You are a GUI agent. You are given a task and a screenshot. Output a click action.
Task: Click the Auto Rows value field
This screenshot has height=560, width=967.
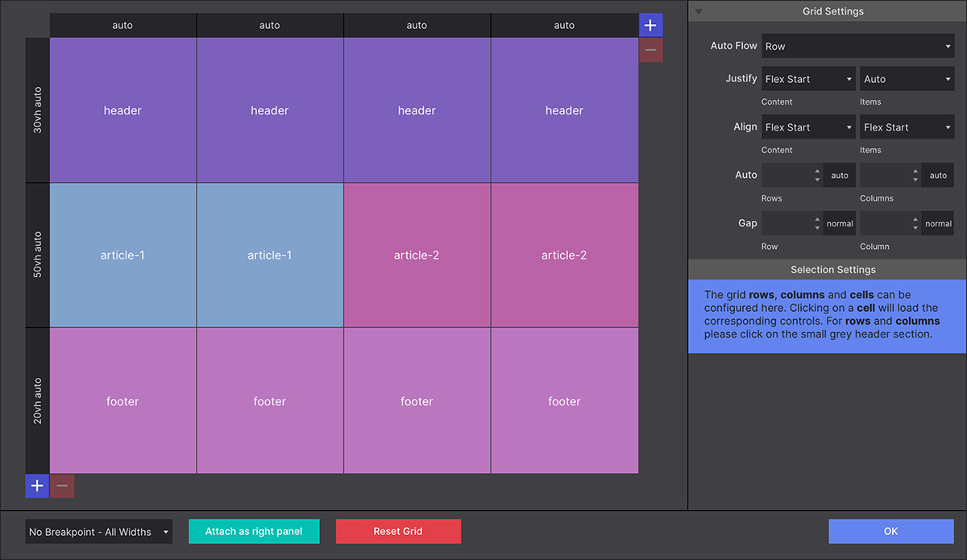tap(786, 175)
